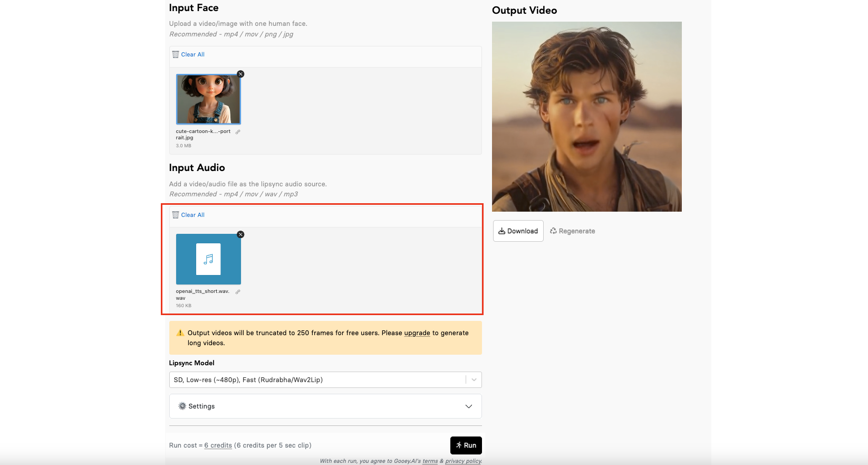The image size is (868, 465).
Task: Expand the Settings section chevron
Action: (x=469, y=406)
